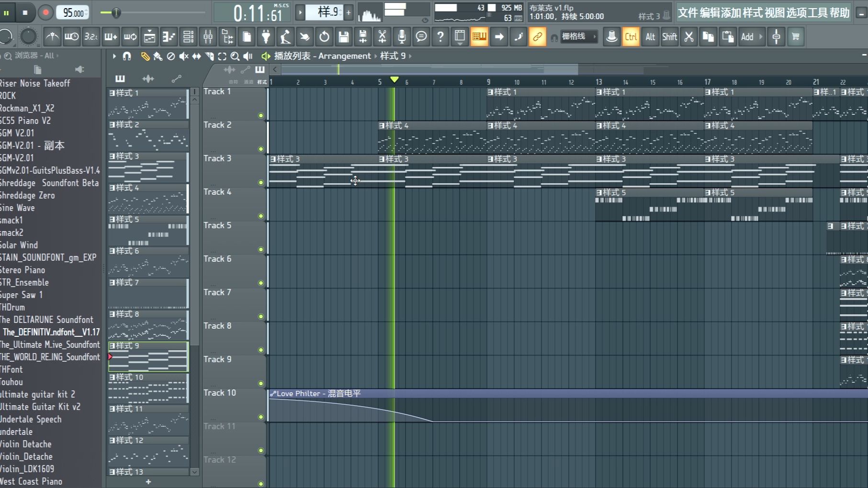Select the delete tool in playlist toolbar
The height and width of the screenshot is (488, 868).
click(170, 56)
